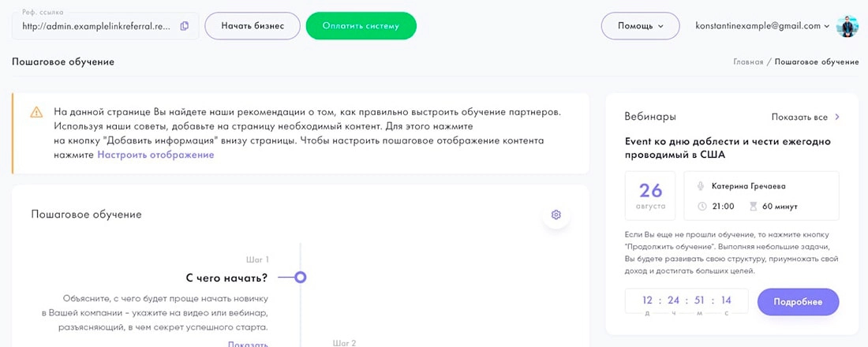Click the speaker name 'Катерина Гречаева'
868x347 pixels.
(x=748, y=186)
